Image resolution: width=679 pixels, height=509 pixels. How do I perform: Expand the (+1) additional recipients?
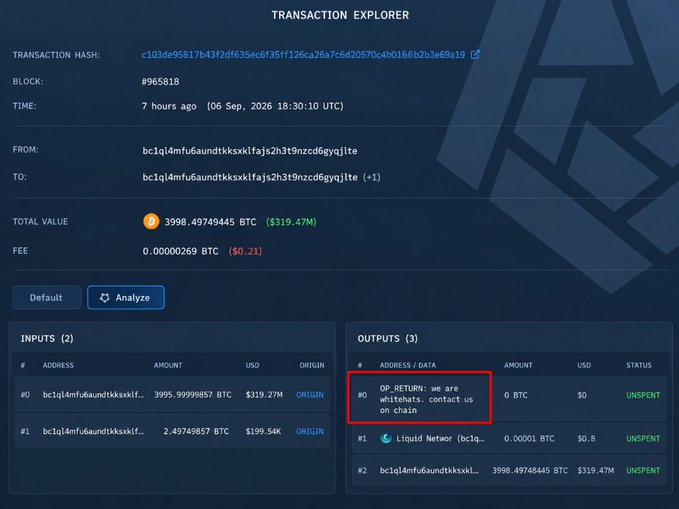[372, 177]
